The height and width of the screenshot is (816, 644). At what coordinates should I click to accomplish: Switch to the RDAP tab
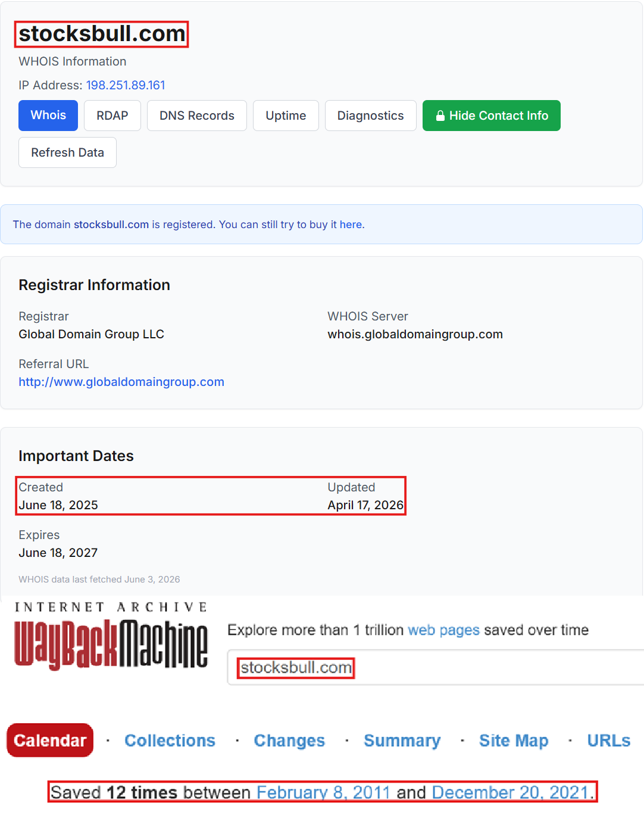112,116
